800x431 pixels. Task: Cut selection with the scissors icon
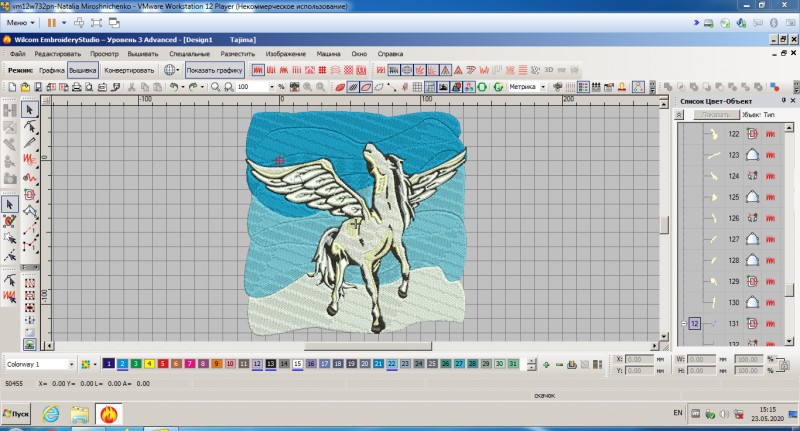point(132,87)
